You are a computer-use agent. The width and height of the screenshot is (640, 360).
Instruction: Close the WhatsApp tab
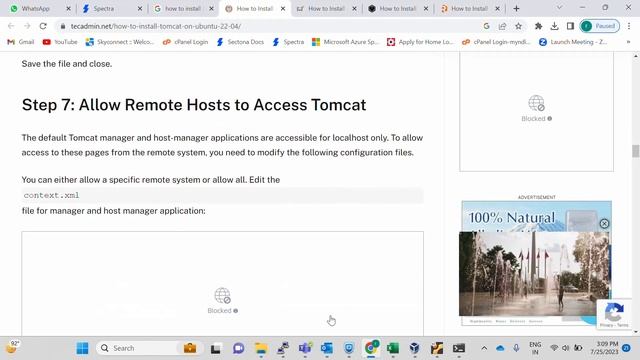68,8
